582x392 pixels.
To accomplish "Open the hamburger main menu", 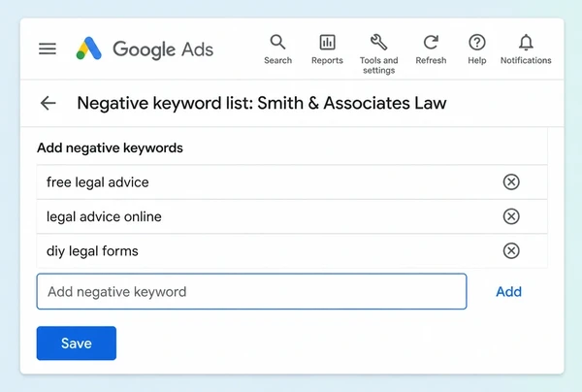I will click(x=48, y=49).
